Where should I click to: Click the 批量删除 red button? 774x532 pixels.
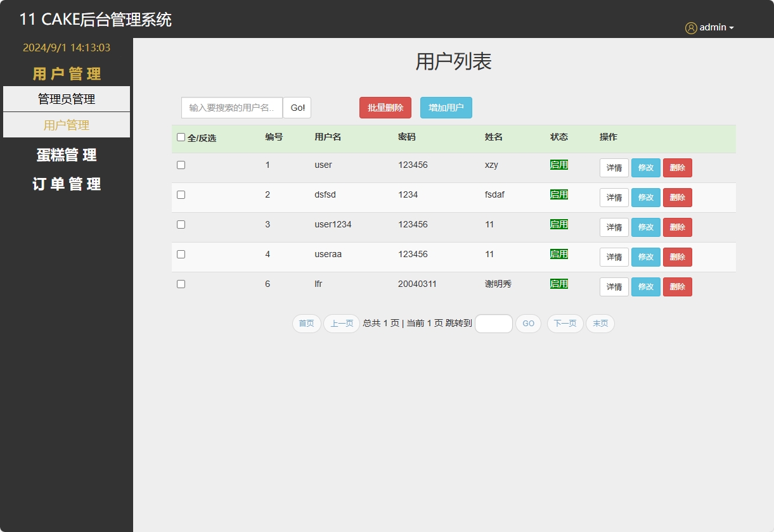tap(385, 107)
